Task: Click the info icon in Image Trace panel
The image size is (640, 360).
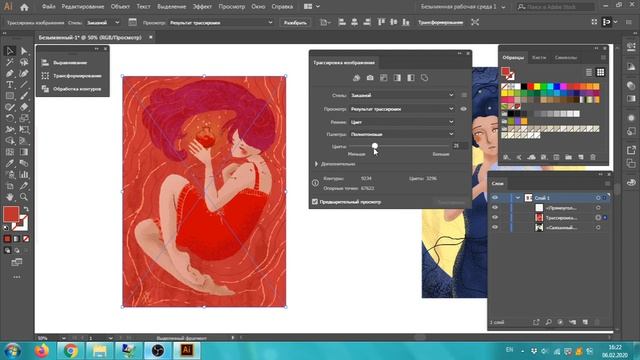Action: [315, 183]
